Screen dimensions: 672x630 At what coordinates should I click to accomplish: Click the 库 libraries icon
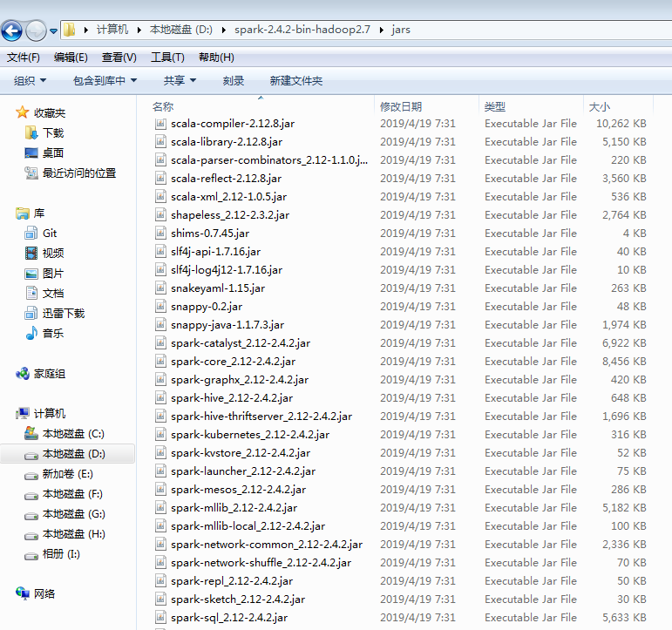[x=23, y=213]
